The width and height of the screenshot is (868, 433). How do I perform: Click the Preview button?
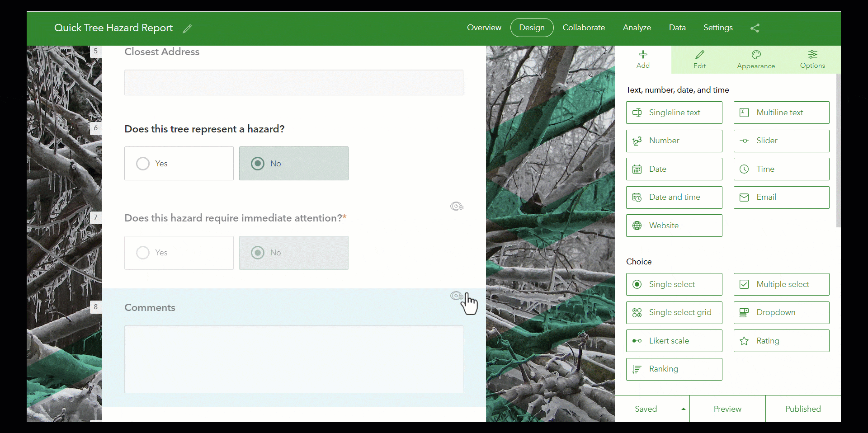(x=727, y=408)
